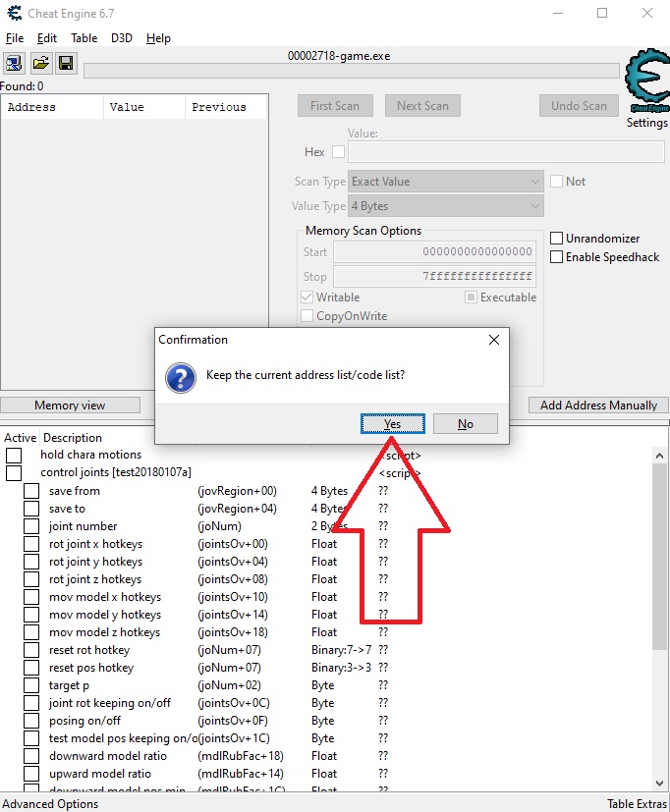Activate 'control joints' script checkbox
This screenshot has width=670, height=812.
(x=14, y=473)
